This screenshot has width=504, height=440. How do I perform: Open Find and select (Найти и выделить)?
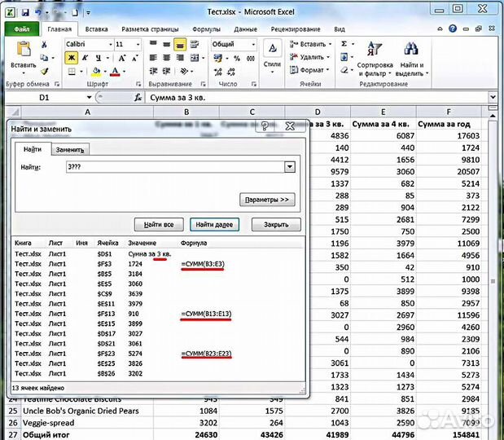point(412,59)
